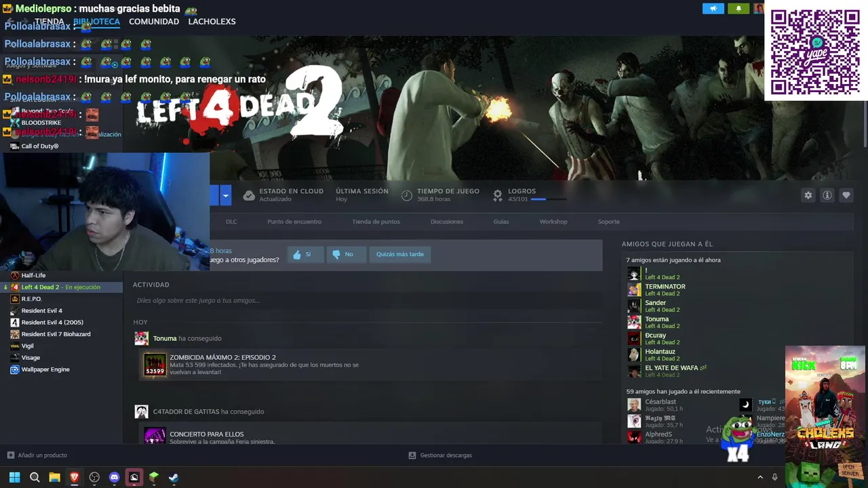Click the Wallpaper Engine icon

(15, 369)
